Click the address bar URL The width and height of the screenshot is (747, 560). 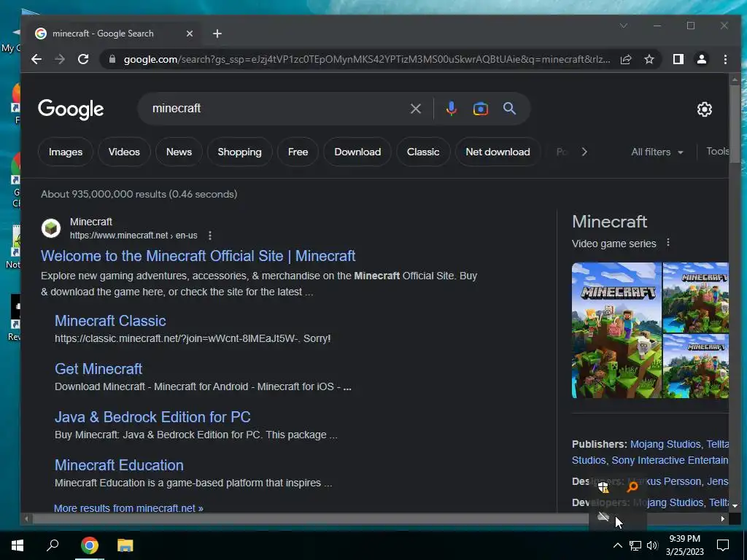tap(367, 59)
